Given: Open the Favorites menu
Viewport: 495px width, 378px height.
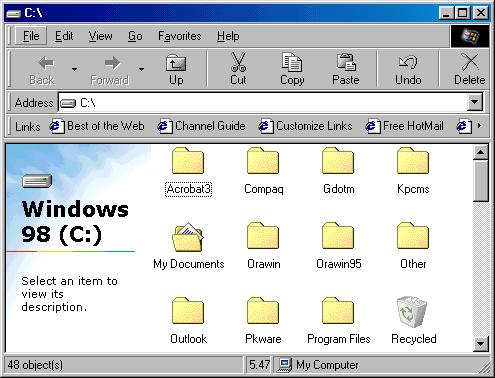Looking at the screenshot, I should click(180, 36).
